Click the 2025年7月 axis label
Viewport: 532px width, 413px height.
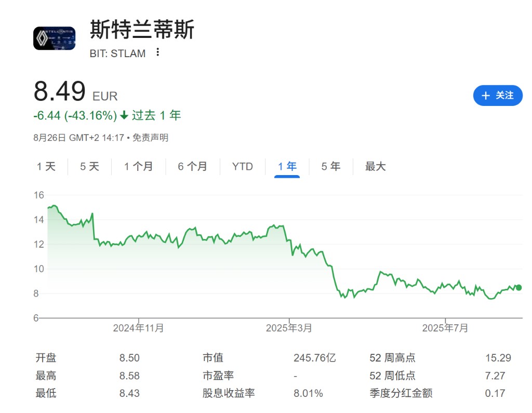[x=445, y=328]
